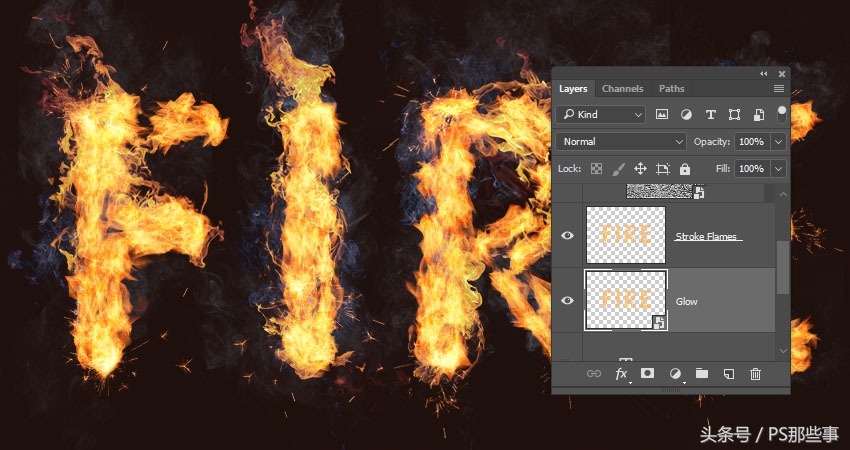The image size is (850, 450).
Task: Filter for adjustment layers
Action: point(686,114)
